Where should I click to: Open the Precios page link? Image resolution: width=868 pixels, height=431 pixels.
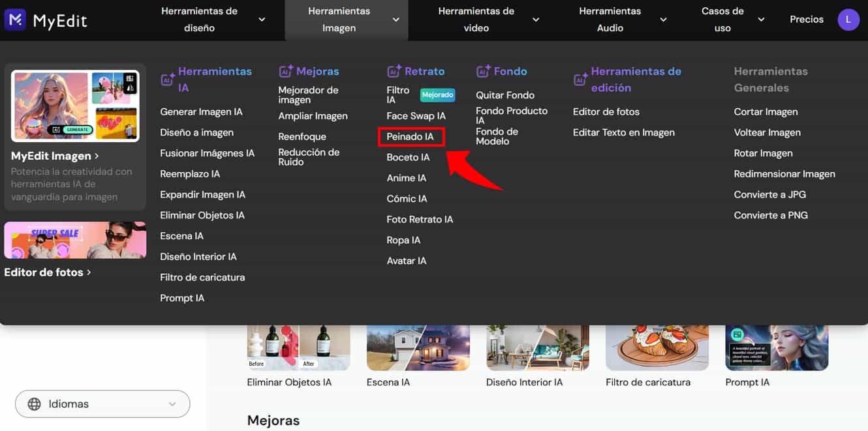(807, 20)
